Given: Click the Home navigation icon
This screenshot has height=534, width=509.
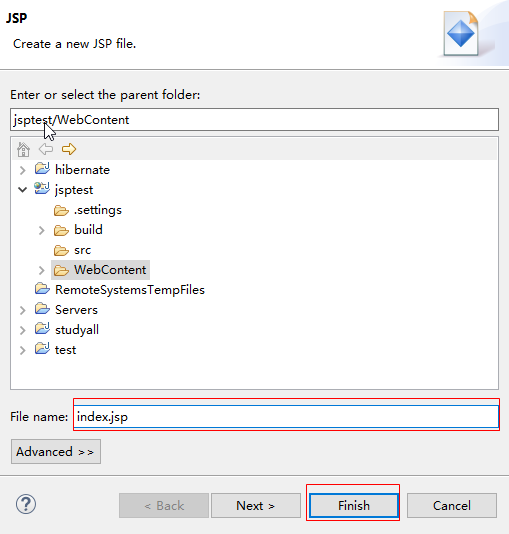Looking at the screenshot, I should (x=23, y=149).
